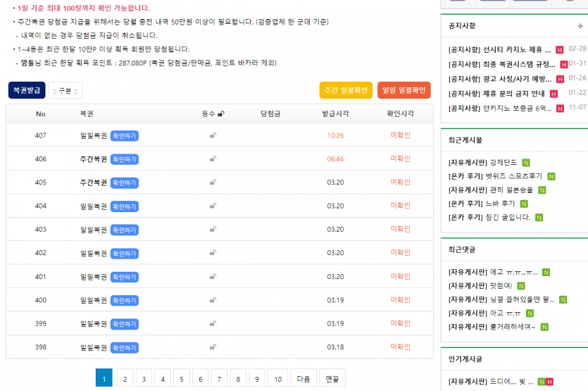Click the lock icon in row 403
This screenshot has height=391, width=588.
coord(213,229)
